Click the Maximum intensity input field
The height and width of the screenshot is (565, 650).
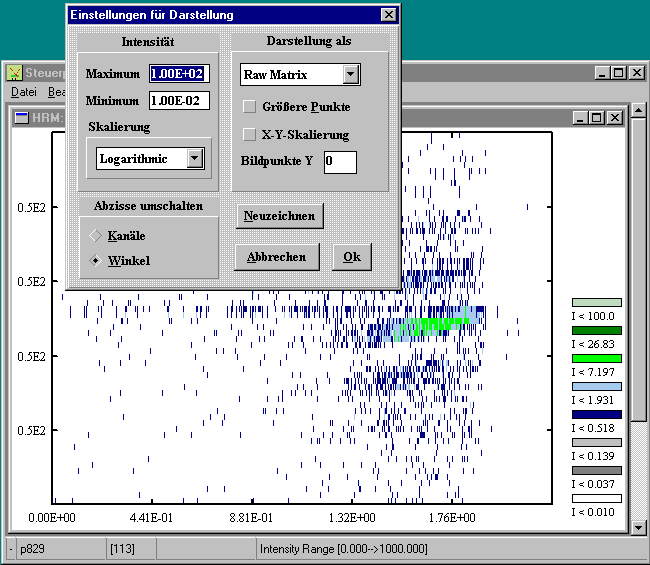point(179,74)
